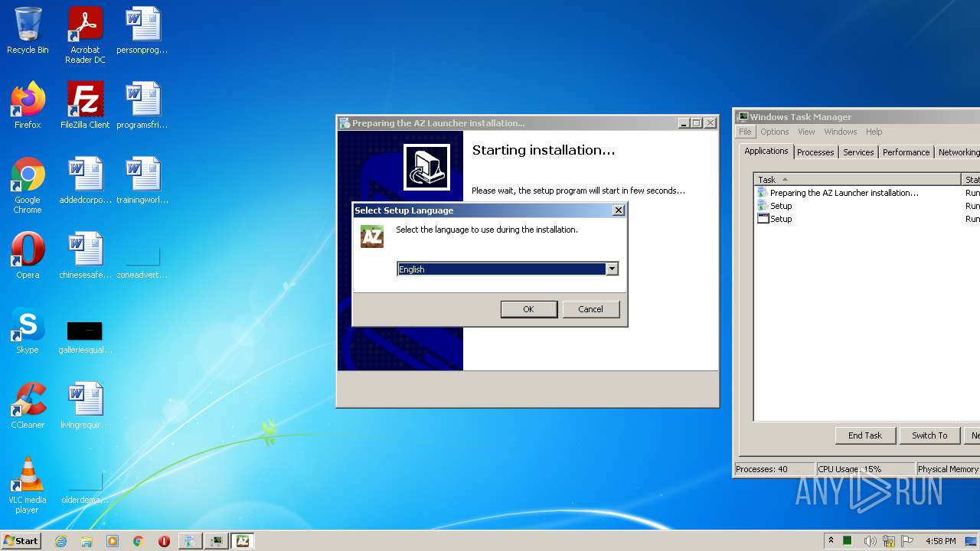Image resolution: width=980 pixels, height=551 pixels.
Task: Show hidden tray icons arrow
Action: coord(831,541)
